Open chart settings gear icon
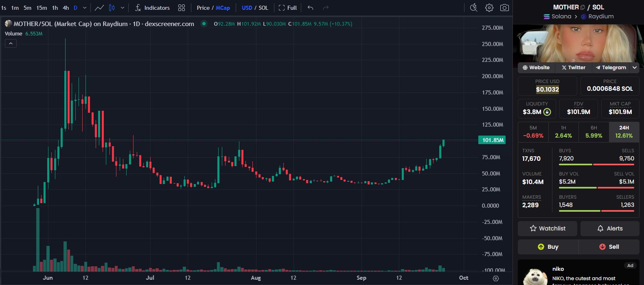This screenshot has width=644, height=285. click(489, 8)
